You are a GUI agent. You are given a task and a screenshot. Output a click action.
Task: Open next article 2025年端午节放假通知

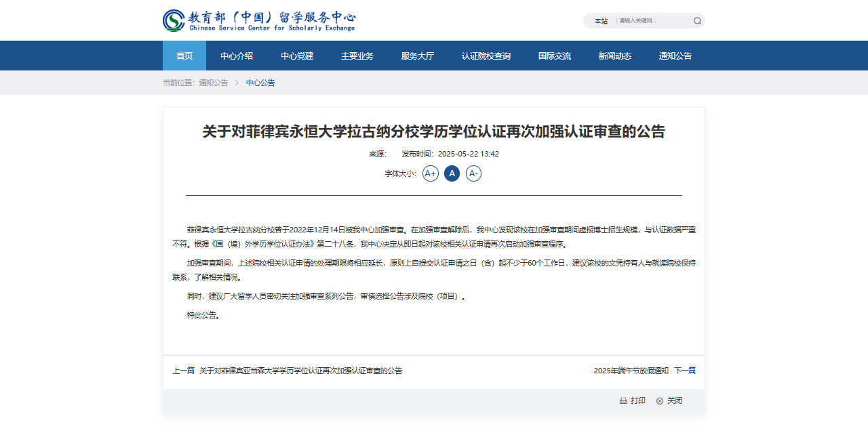[x=631, y=371]
